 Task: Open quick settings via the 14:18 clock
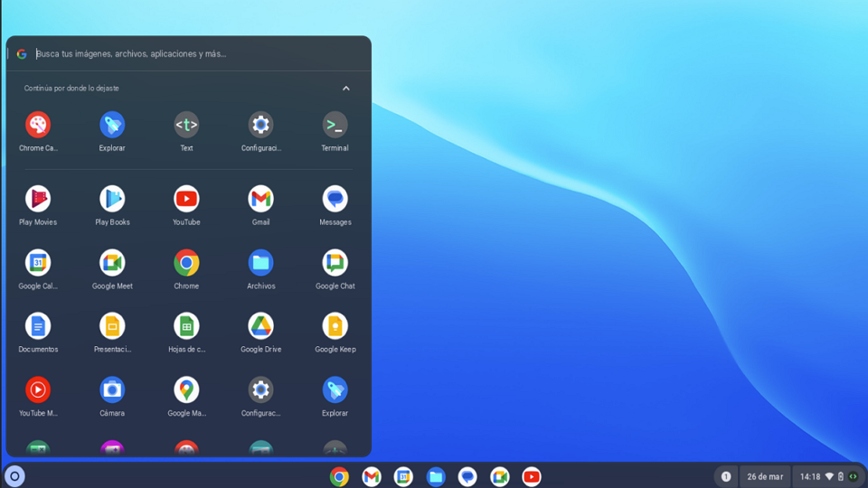[810, 476]
